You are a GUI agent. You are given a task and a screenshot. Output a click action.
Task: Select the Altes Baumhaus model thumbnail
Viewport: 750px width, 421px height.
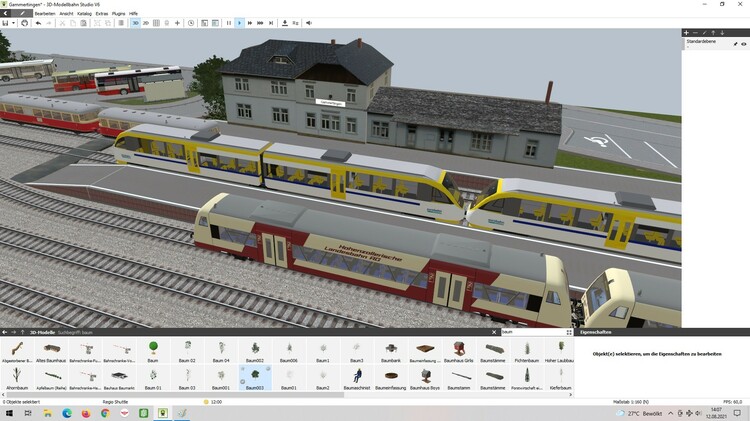[x=51, y=351]
